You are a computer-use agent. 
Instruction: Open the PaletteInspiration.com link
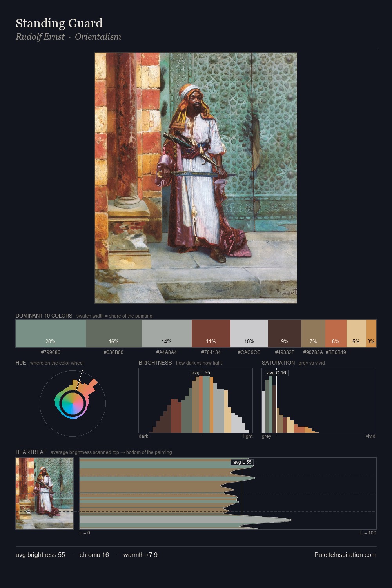coord(345,555)
